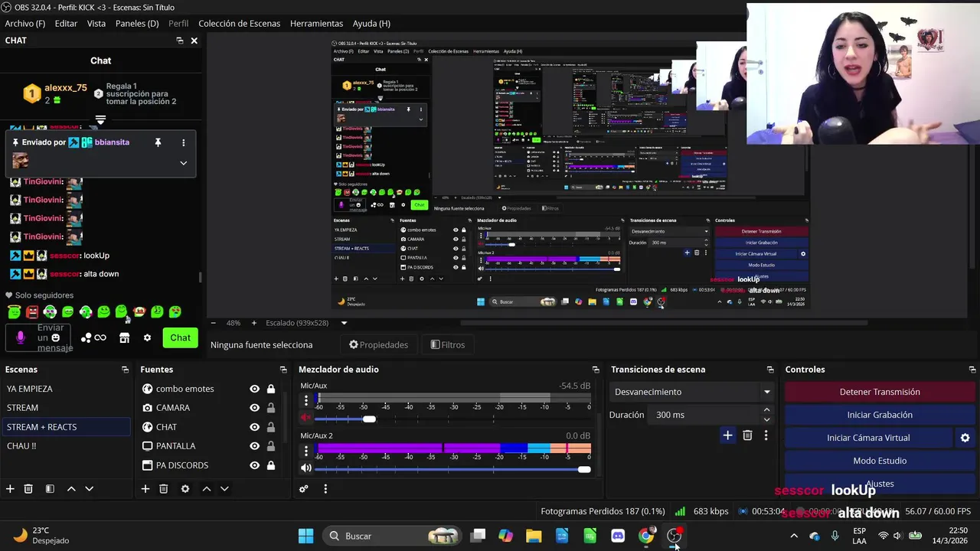Send message with green Chat button
Viewport: 980px width, 551px height.
pos(181,337)
